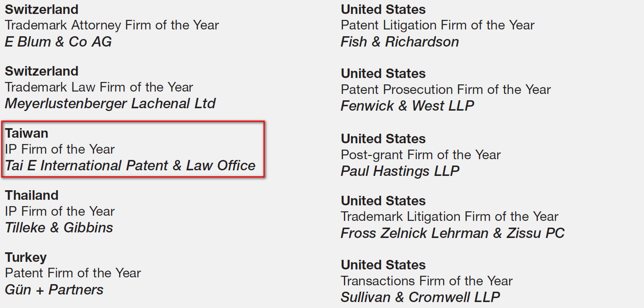The width and height of the screenshot is (644, 308).
Task: Click the Thailand country heading
Action: point(32,195)
